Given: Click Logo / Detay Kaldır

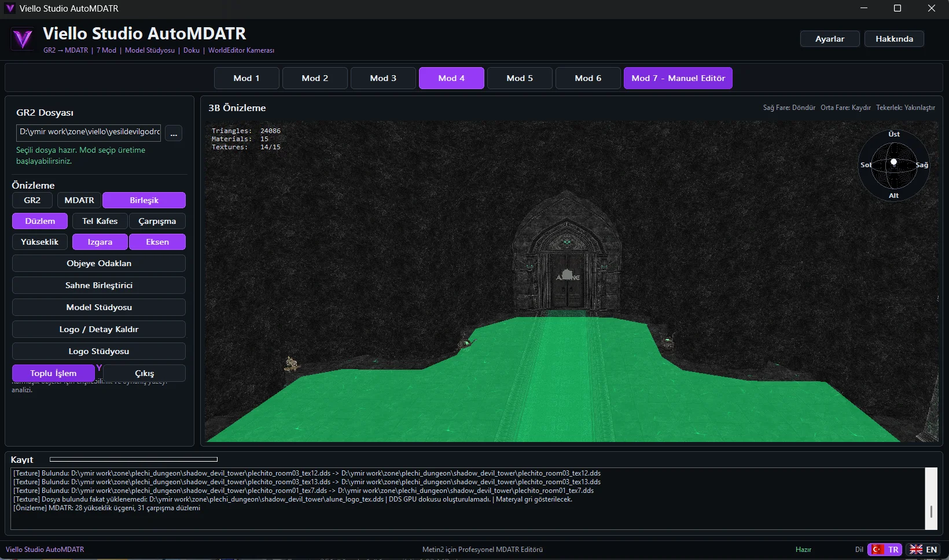Looking at the screenshot, I should click(99, 329).
